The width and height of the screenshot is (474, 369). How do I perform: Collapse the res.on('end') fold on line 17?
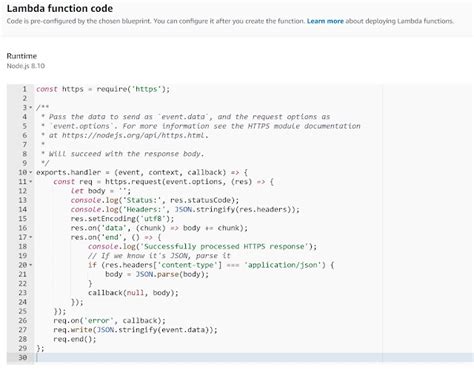point(31,237)
